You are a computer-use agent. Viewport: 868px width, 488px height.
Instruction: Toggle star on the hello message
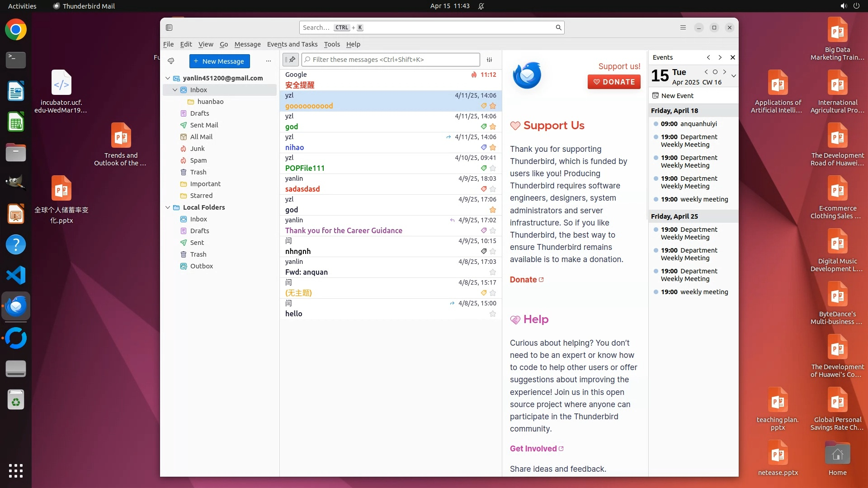493,314
